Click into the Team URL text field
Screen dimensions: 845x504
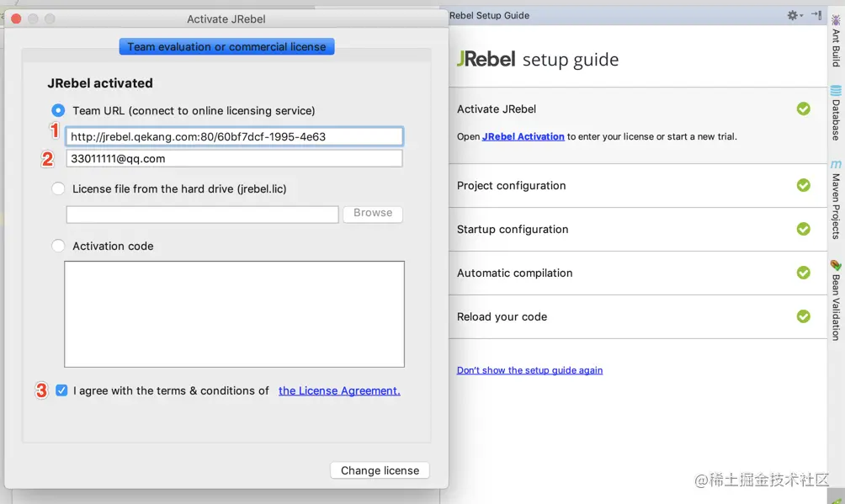pyautogui.click(x=234, y=136)
